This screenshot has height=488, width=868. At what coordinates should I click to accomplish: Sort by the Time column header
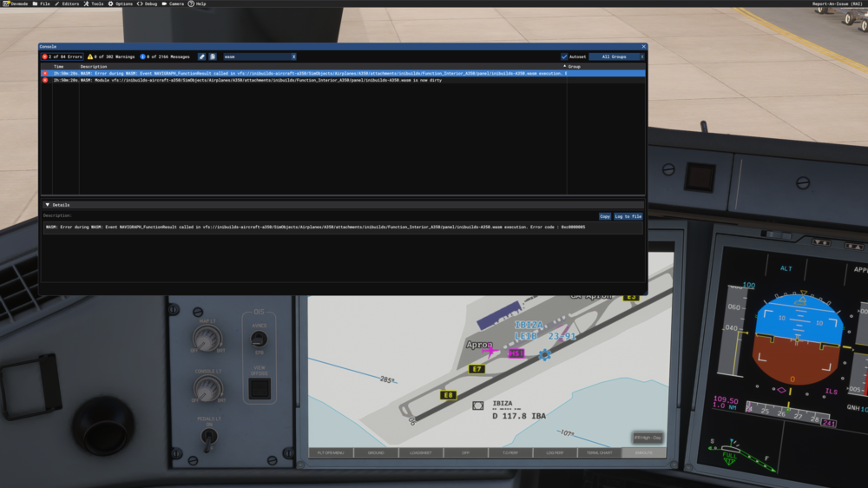[59, 67]
